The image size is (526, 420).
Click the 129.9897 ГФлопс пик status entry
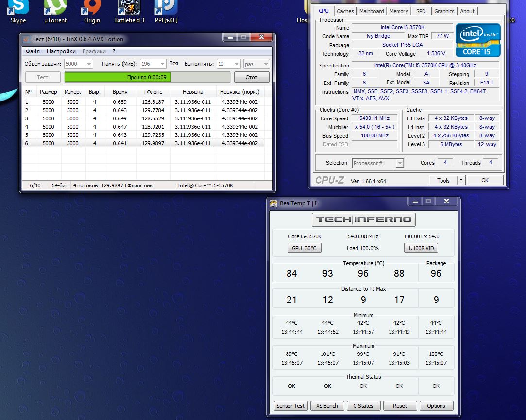(x=127, y=185)
